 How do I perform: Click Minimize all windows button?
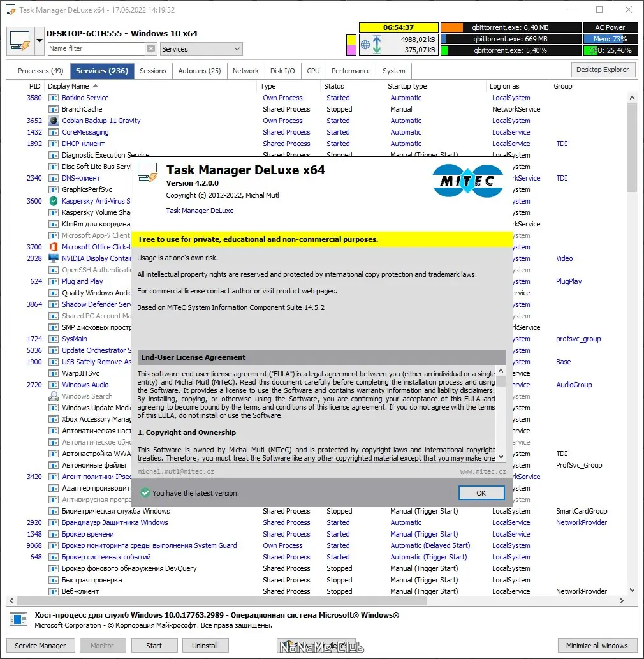coord(597,646)
